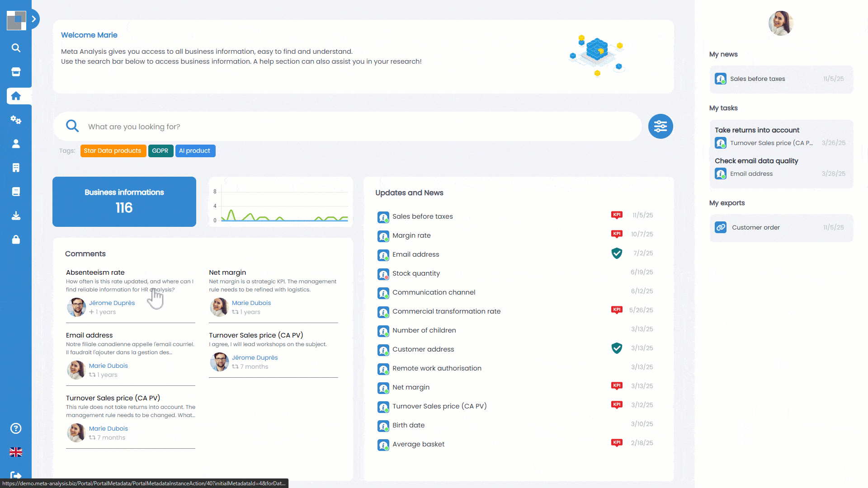This screenshot has width=868, height=488.
Task: Open the download icon in sidebar
Action: click(x=16, y=216)
